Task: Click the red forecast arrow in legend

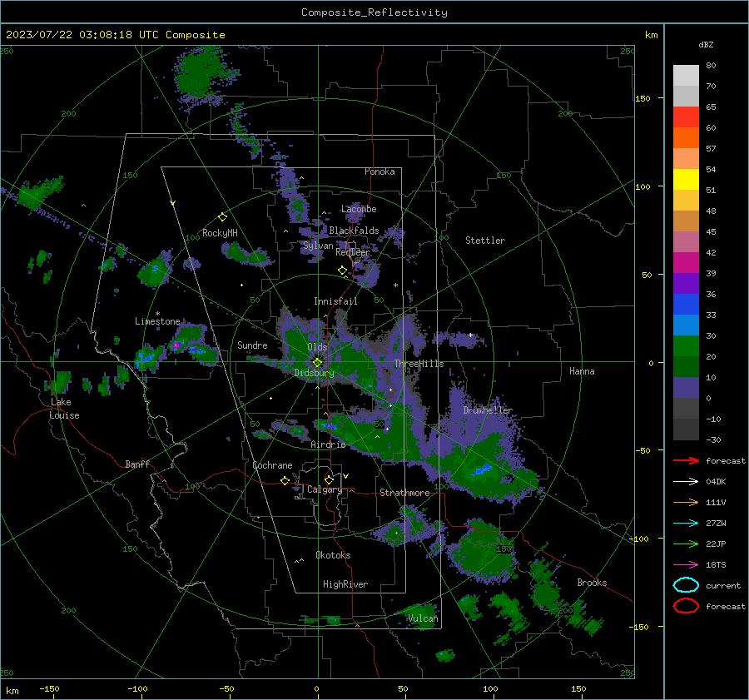Action: click(686, 460)
